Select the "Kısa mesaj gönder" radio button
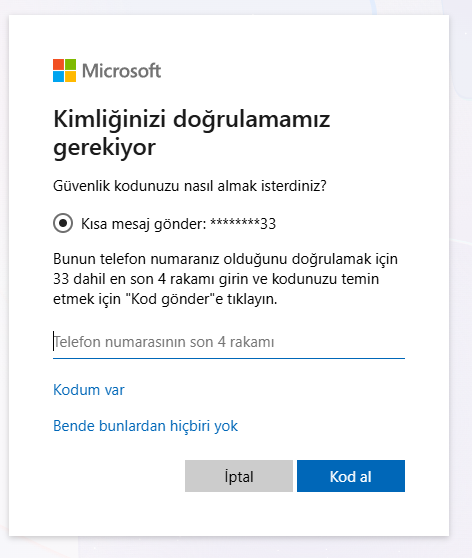The width and height of the screenshot is (472, 558). point(63,223)
